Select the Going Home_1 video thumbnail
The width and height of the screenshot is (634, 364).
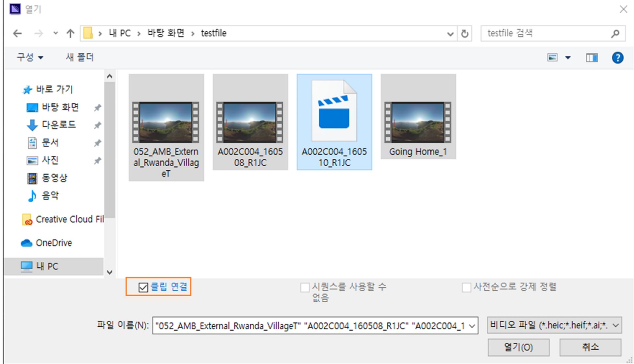tap(418, 122)
